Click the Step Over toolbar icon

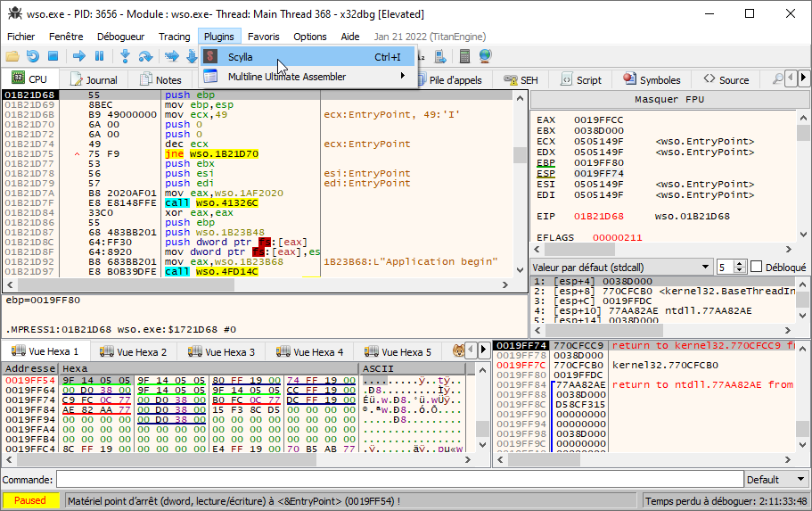coord(145,56)
